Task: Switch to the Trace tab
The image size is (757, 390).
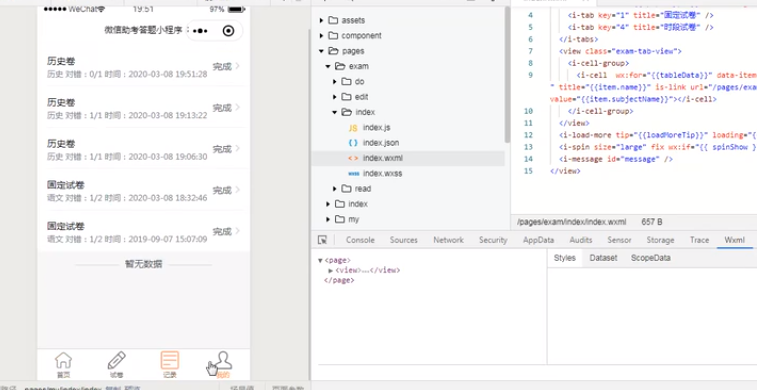Action: click(x=700, y=240)
